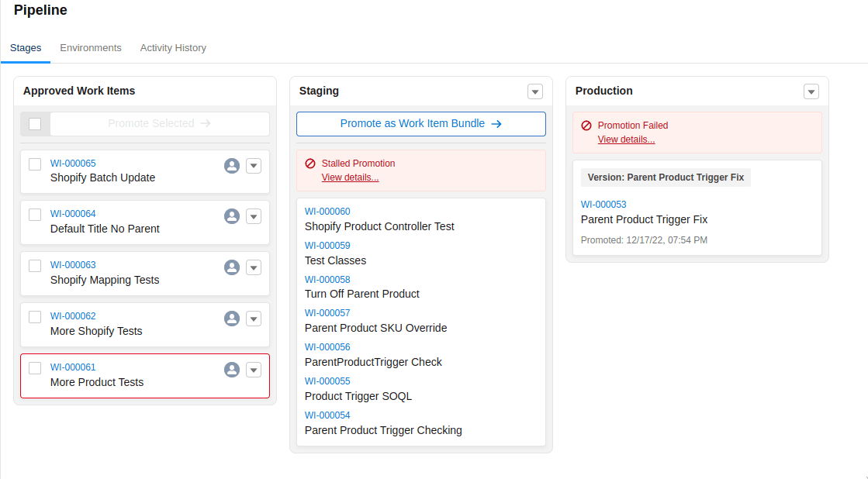The width and height of the screenshot is (868, 479).
Task: Click the user avatar on WI-000065 Shopify Batch Update
Action: point(231,165)
